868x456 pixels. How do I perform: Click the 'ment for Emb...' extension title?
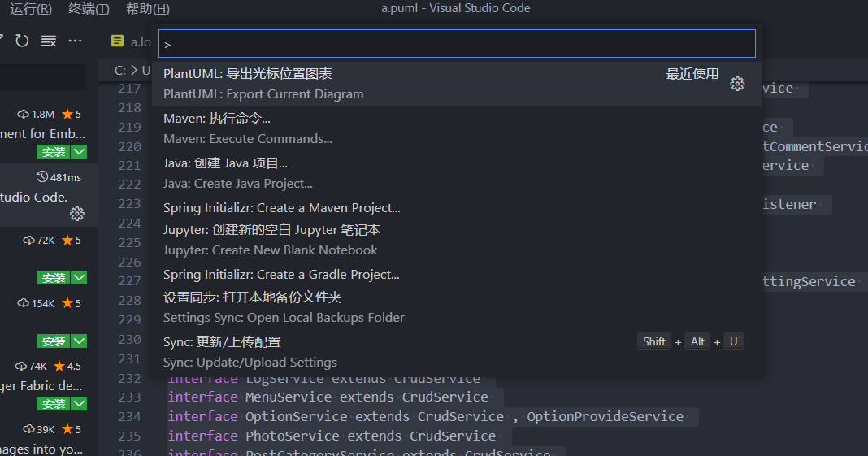pyautogui.click(x=42, y=134)
